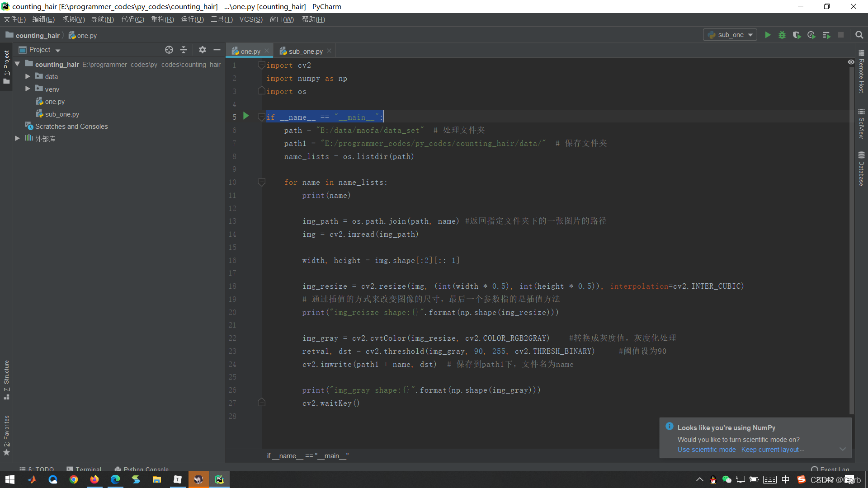Screen dimensions: 868x488
Task: Run the sub_one configuration with the green play button
Action: [x=767, y=35]
